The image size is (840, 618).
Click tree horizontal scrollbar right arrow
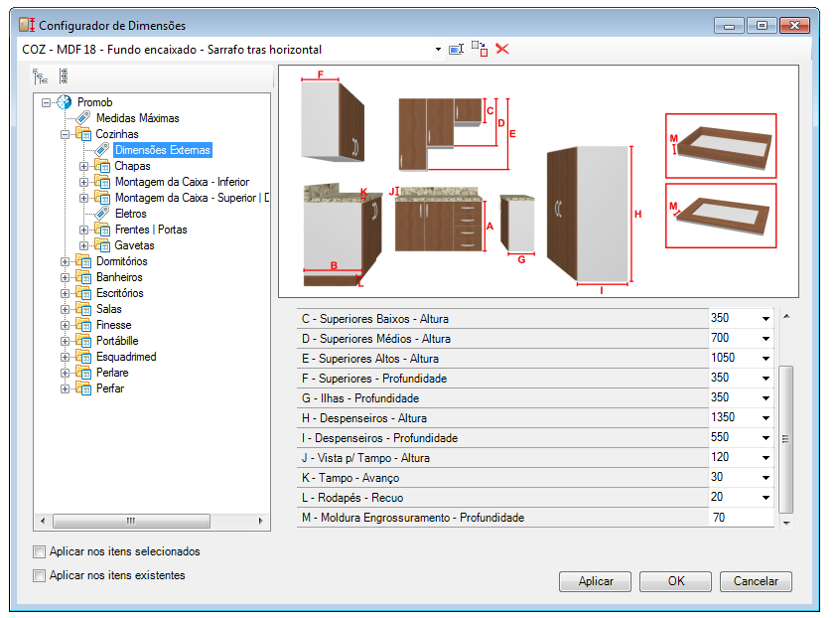point(261,521)
